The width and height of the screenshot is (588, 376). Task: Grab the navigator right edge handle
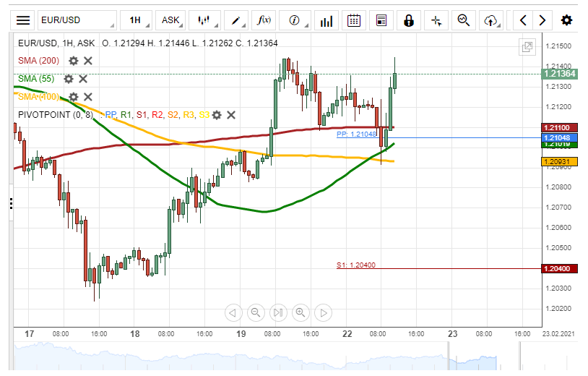(x=520, y=356)
